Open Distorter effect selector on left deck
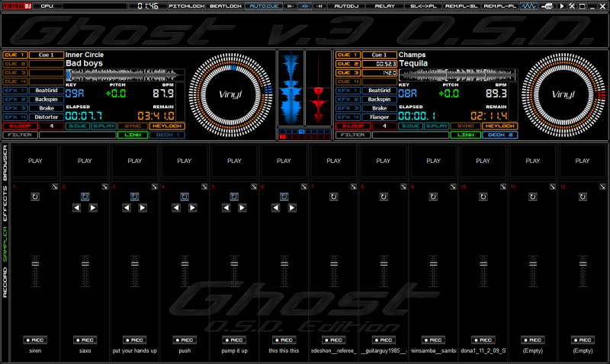 47,117
